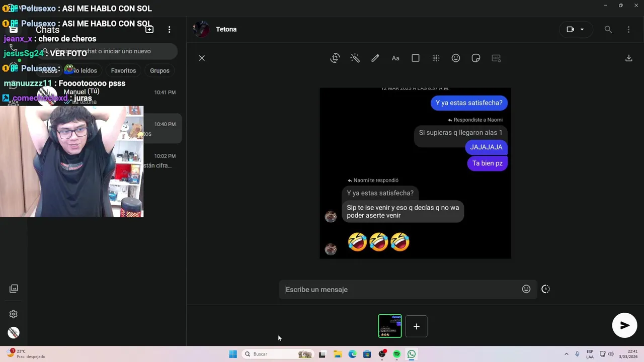This screenshot has height=362, width=644.
Task: Open Microsoft Store from taskbar
Action: pos(367,354)
